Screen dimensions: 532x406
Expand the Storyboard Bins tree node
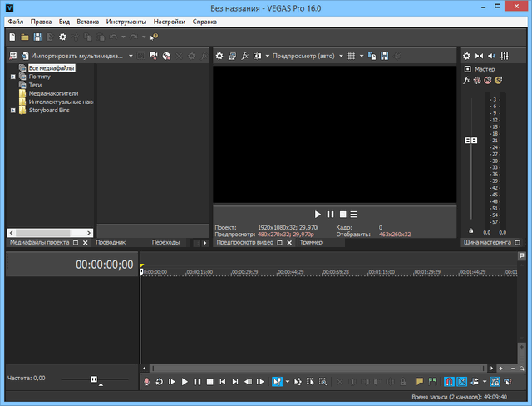pos(12,110)
